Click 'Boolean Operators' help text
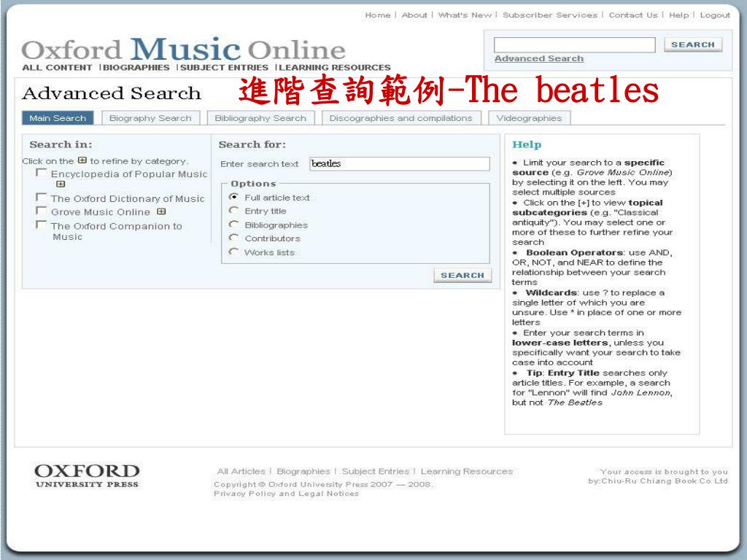The width and height of the screenshot is (747, 560). (575, 252)
